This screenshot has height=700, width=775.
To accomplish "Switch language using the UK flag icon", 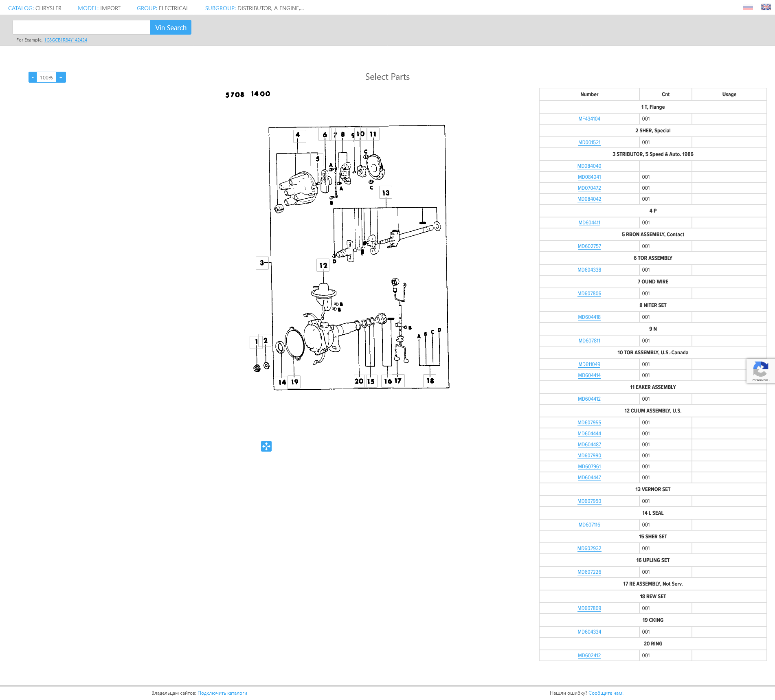I will (766, 7).
